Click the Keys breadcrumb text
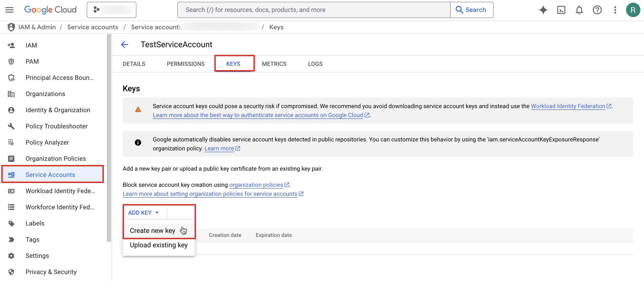644x281 pixels. coord(276,27)
